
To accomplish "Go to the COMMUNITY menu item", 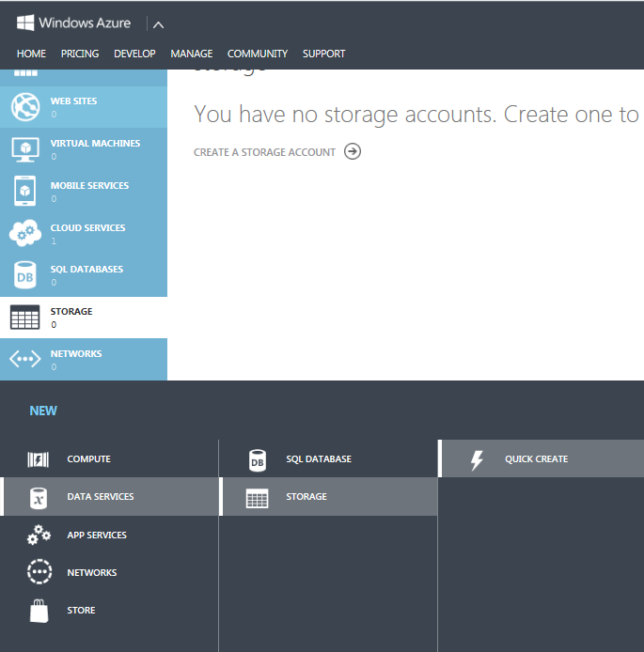I will pos(258,54).
